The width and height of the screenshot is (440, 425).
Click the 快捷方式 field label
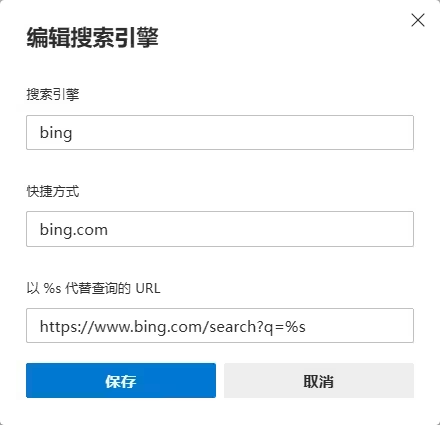point(53,191)
